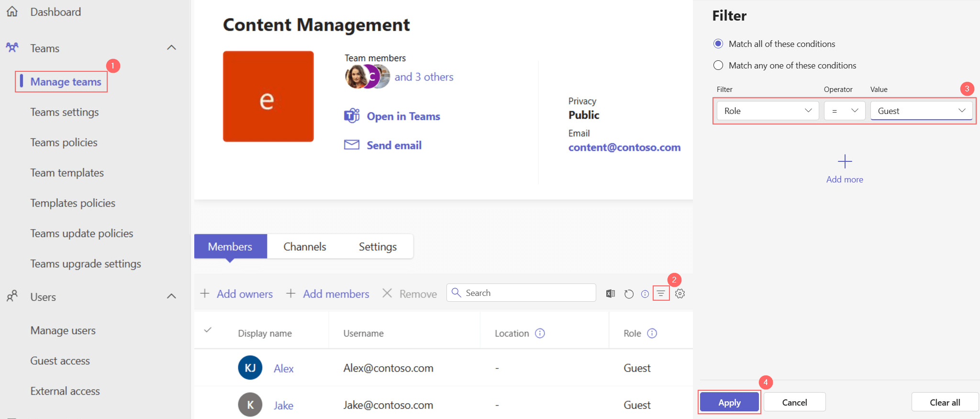Collapse the Users section chevron
980x419 pixels.
coord(171,296)
